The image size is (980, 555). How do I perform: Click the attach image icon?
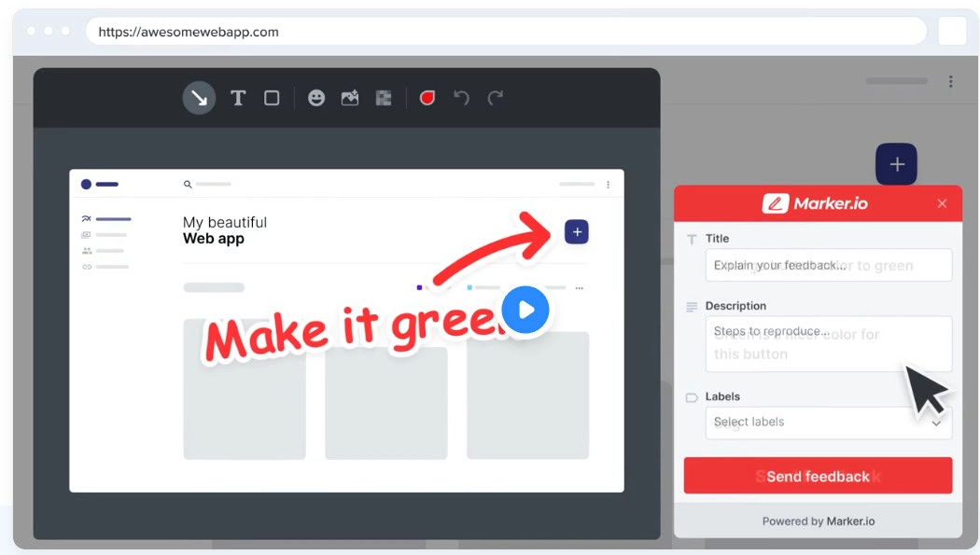[x=350, y=97]
